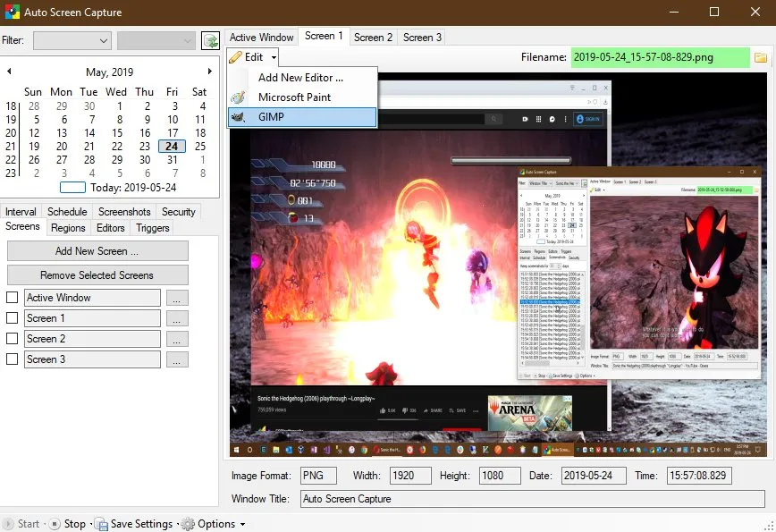Image resolution: width=776 pixels, height=532 pixels.
Task: Open the Screenshots tab
Action: 124,212
